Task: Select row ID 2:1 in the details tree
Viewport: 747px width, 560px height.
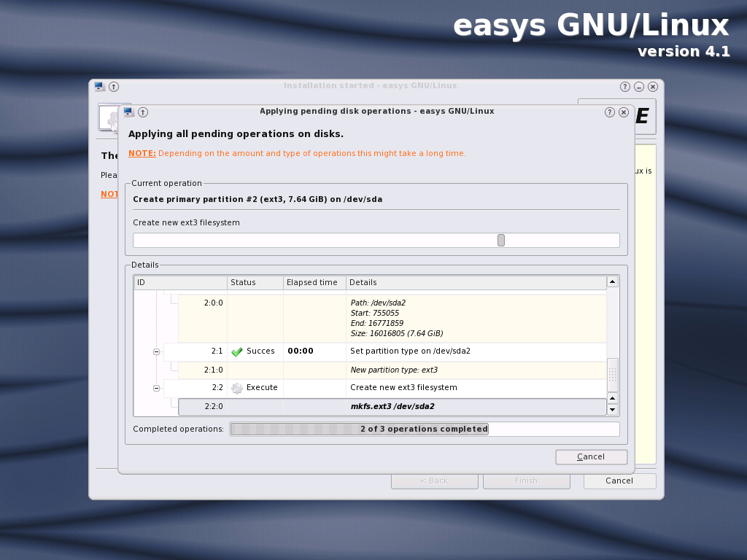Action: (217, 351)
